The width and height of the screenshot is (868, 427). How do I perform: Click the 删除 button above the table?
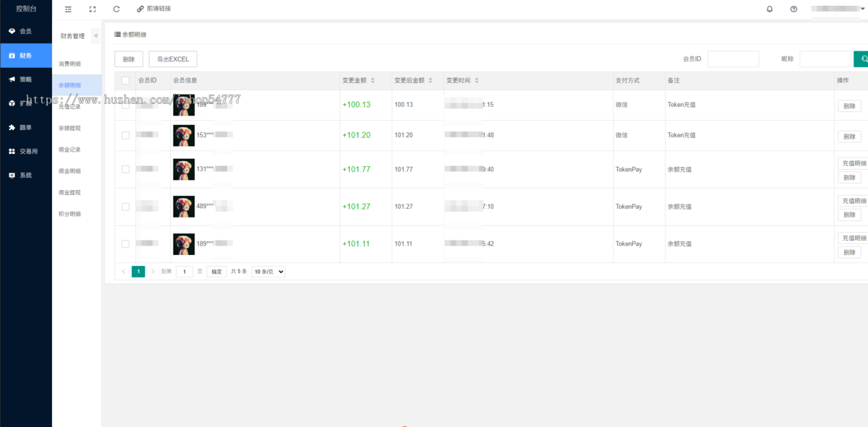[129, 59]
